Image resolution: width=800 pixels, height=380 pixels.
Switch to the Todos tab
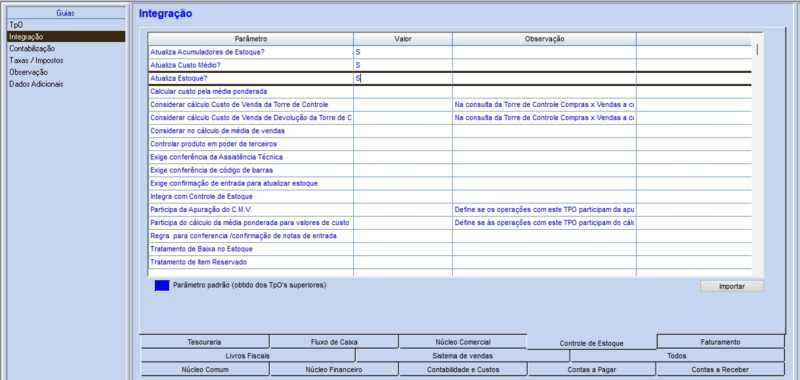677,356
